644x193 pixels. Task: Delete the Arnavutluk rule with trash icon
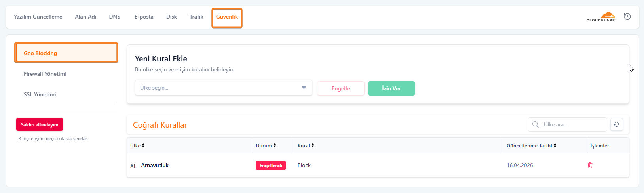coord(590,165)
